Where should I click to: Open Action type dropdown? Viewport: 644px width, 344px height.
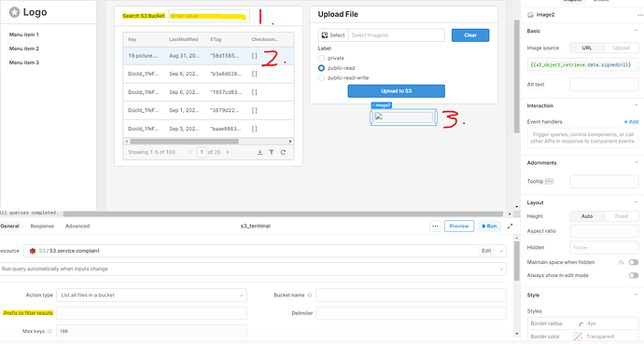[151, 296]
